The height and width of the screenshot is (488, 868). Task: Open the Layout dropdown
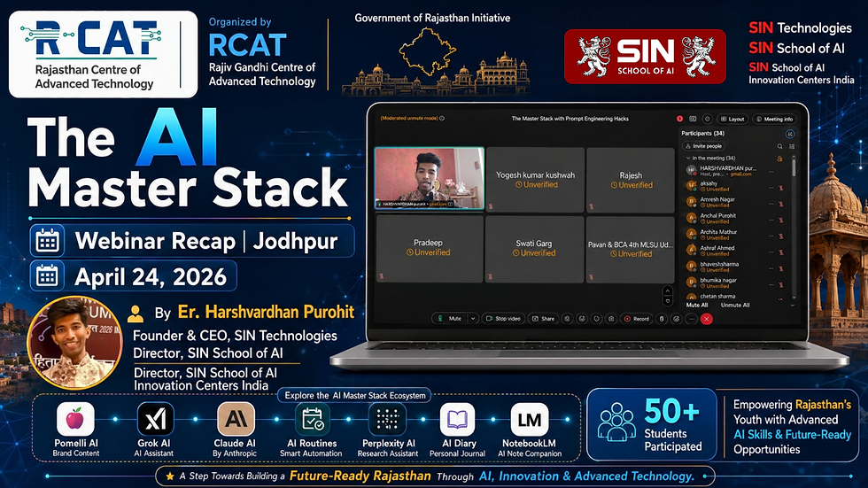(732, 119)
